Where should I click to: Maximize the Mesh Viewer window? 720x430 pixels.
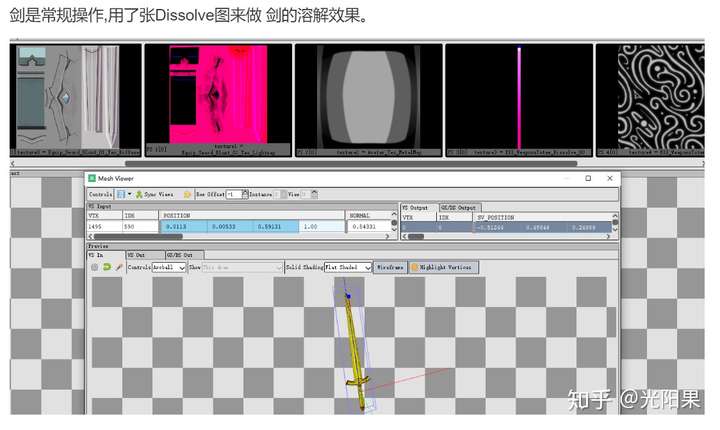coord(588,178)
